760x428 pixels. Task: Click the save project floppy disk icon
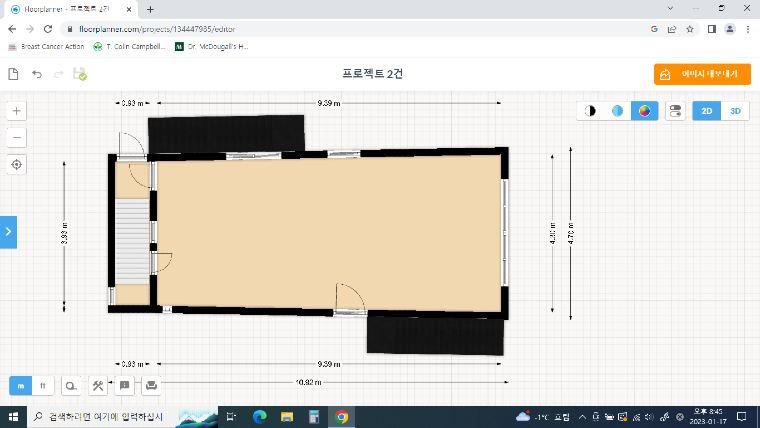[x=79, y=74]
